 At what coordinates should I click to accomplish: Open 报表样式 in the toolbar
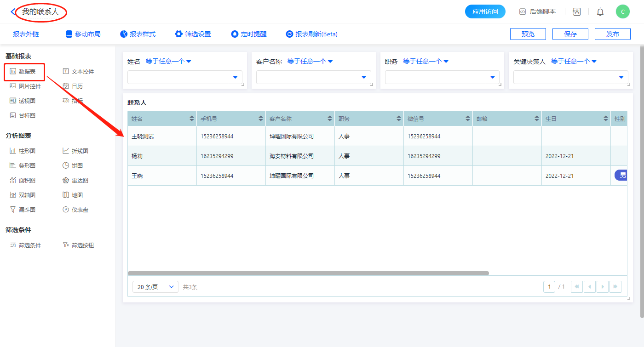tap(138, 34)
